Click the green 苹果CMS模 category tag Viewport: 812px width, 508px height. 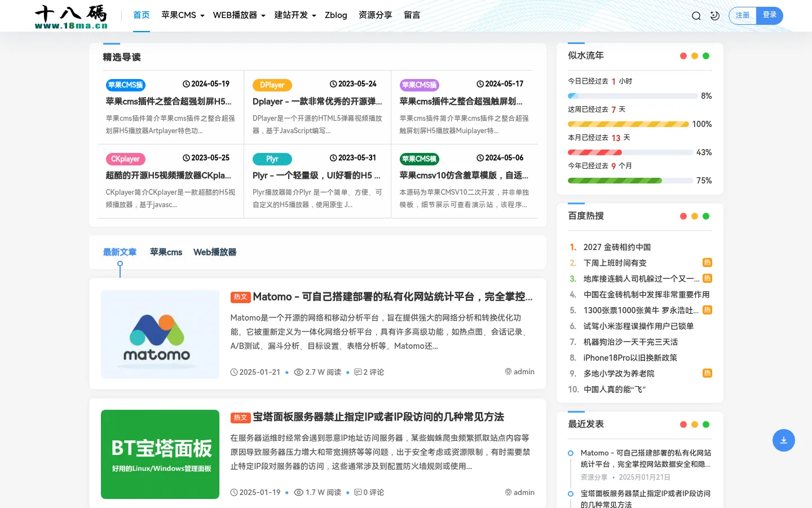tap(420, 159)
